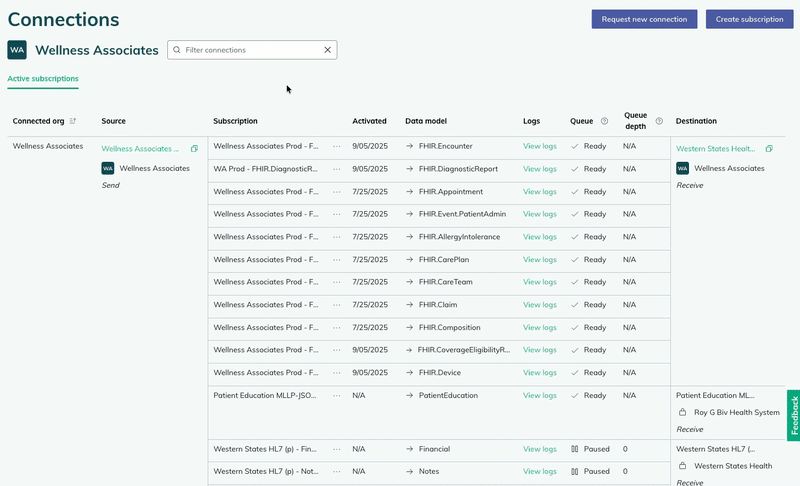Select Western States HL7 (p) - Fin subscription
Viewport: 800px width, 486px height.
(264, 449)
